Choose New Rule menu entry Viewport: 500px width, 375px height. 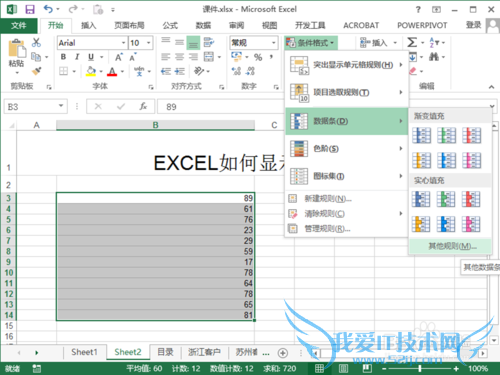coord(346,199)
